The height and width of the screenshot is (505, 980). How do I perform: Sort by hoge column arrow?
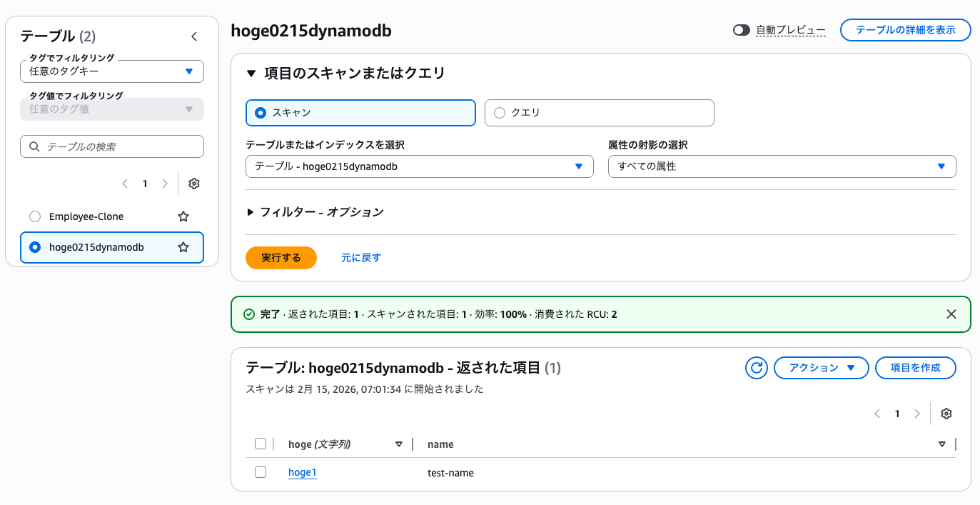pos(399,444)
